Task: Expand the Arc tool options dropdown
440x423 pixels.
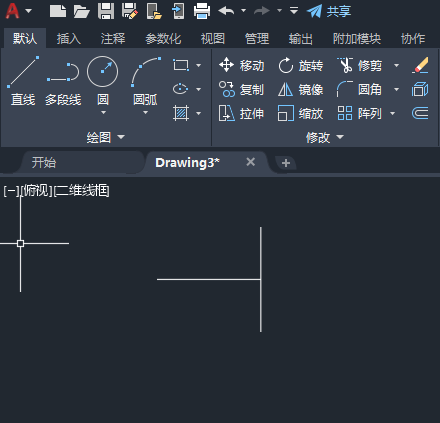Action: pos(145,113)
